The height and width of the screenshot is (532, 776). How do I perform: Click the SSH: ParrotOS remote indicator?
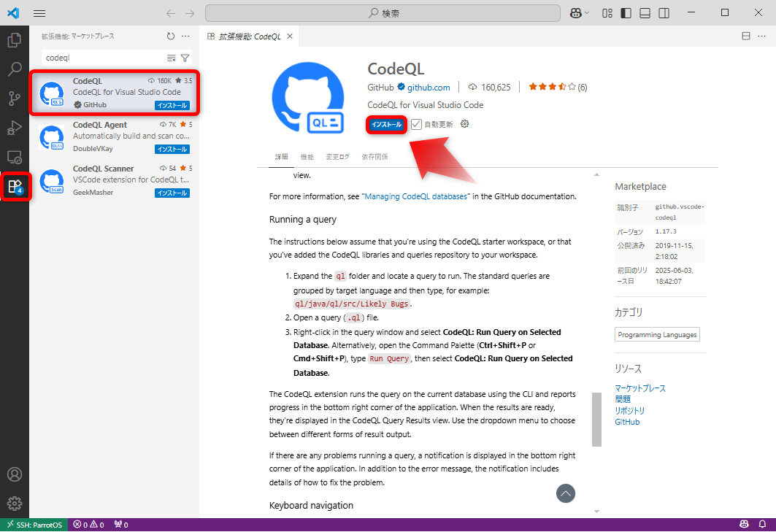(34, 525)
